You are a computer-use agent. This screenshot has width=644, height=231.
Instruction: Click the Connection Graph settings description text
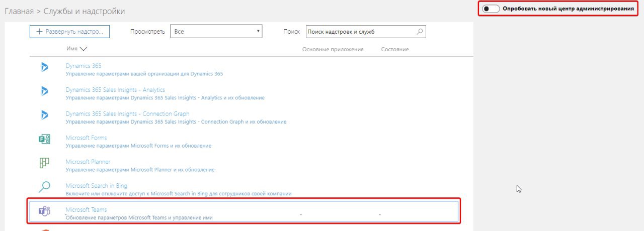click(176, 122)
